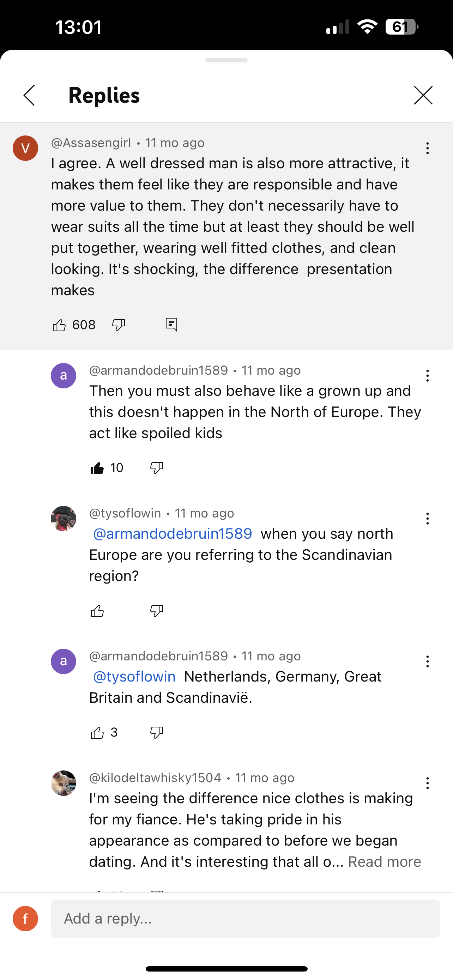
Task: Dislike the Netherlands, Germany reply
Action: pyautogui.click(x=157, y=733)
